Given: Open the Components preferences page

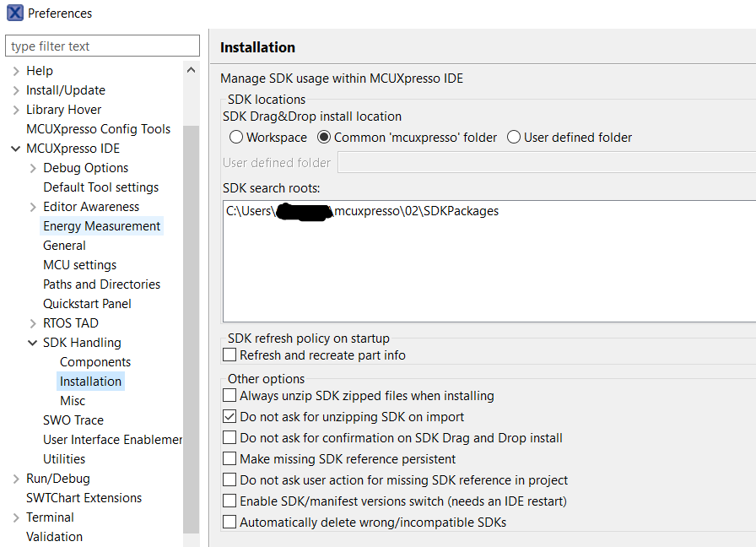Looking at the screenshot, I should coord(94,361).
